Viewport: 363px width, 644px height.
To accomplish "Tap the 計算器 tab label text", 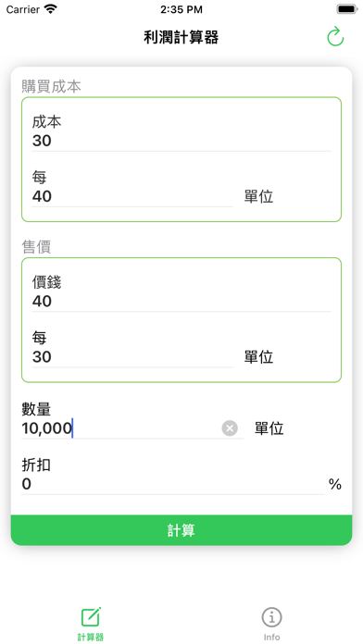I will click(91, 637).
